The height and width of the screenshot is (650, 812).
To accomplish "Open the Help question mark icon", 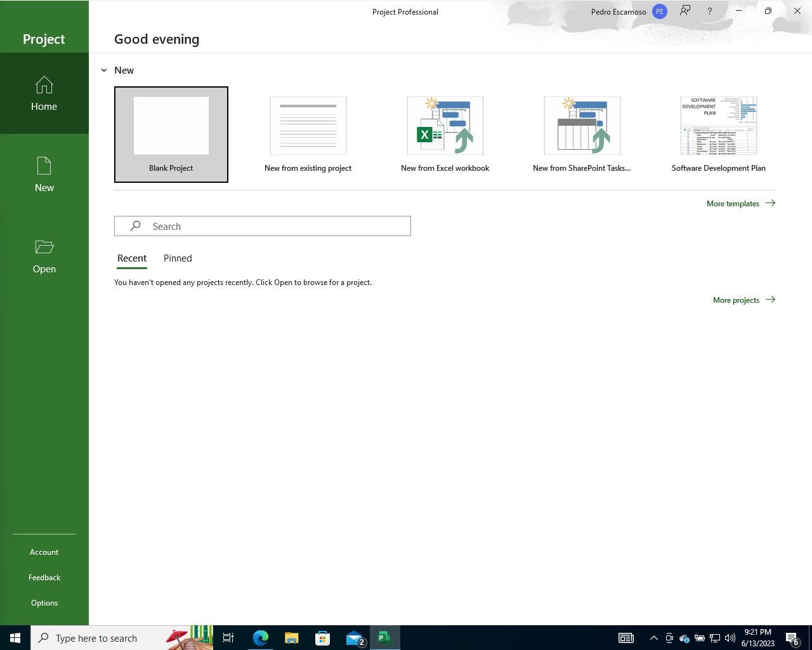I will 709,11.
